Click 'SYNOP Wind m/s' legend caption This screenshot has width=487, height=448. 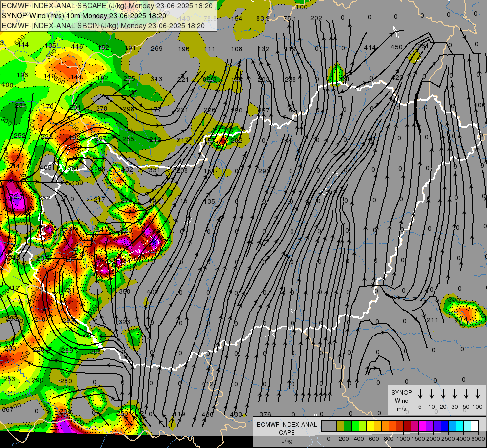[401, 400]
